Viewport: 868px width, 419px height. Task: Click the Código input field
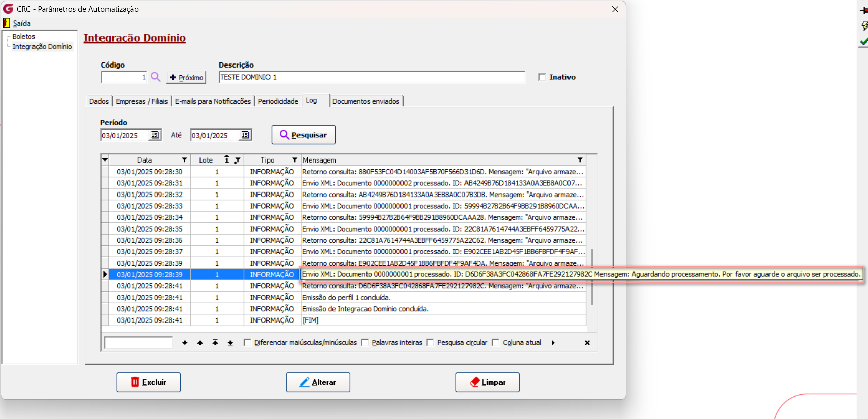[124, 77]
